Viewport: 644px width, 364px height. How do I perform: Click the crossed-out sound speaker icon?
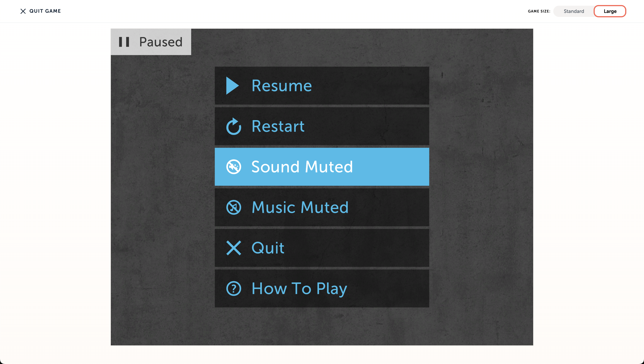coord(234,167)
